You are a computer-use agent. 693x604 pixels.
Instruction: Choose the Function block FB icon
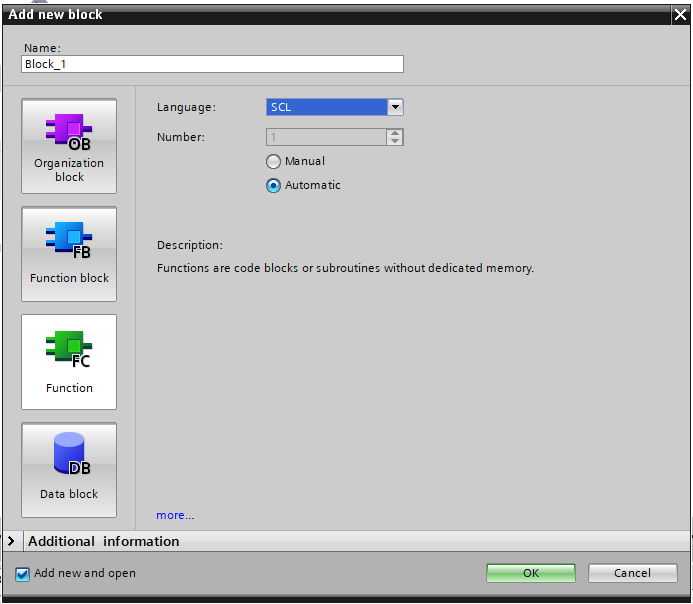tap(69, 240)
